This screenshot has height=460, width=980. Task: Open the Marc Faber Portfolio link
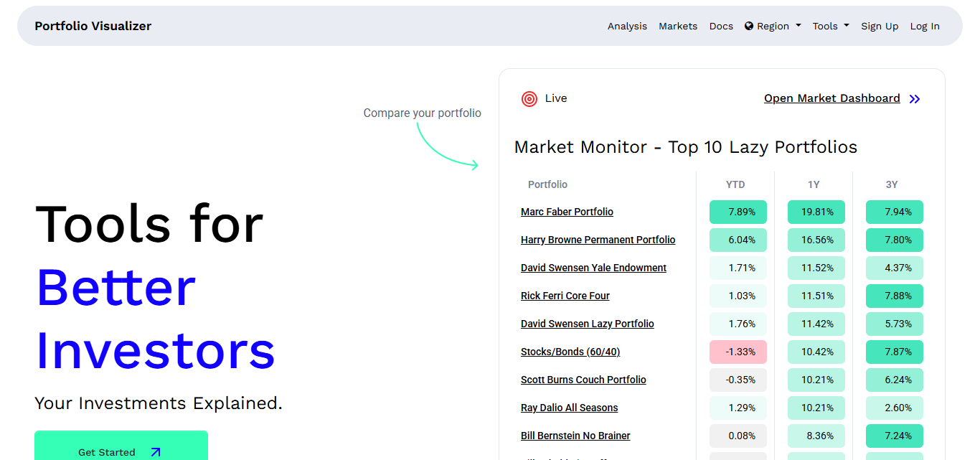[567, 212]
